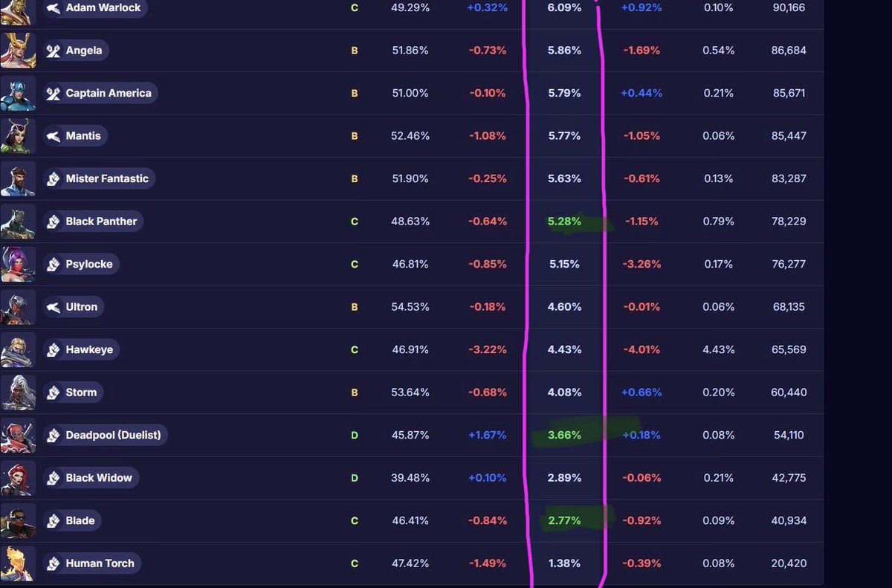The image size is (892, 588).
Task: Select the Psylocke portrait thumbnail
Action: pos(18,265)
